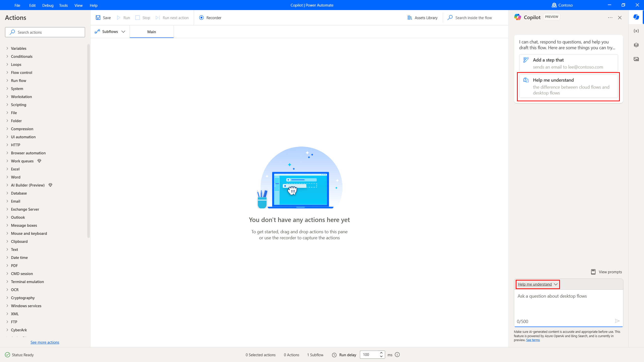Click the Copilot panel icon
Viewport: 644px width, 362px height.
pyautogui.click(x=636, y=17)
